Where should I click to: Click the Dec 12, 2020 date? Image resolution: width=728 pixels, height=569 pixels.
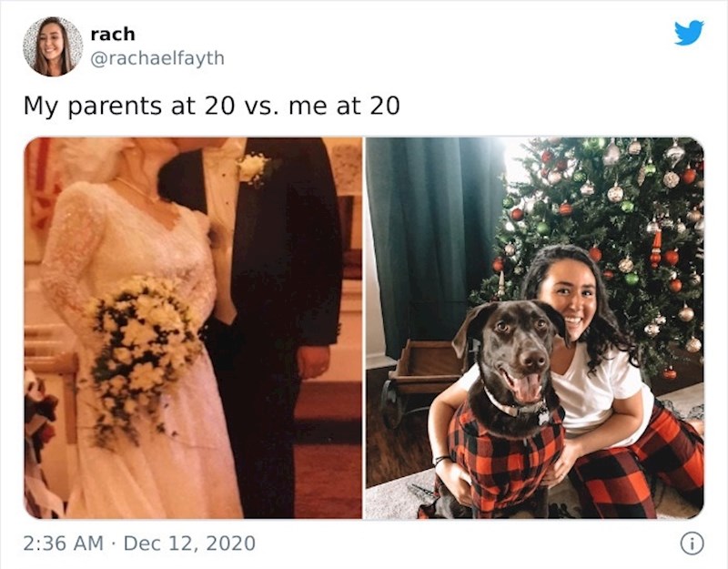click(x=189, y=543)
